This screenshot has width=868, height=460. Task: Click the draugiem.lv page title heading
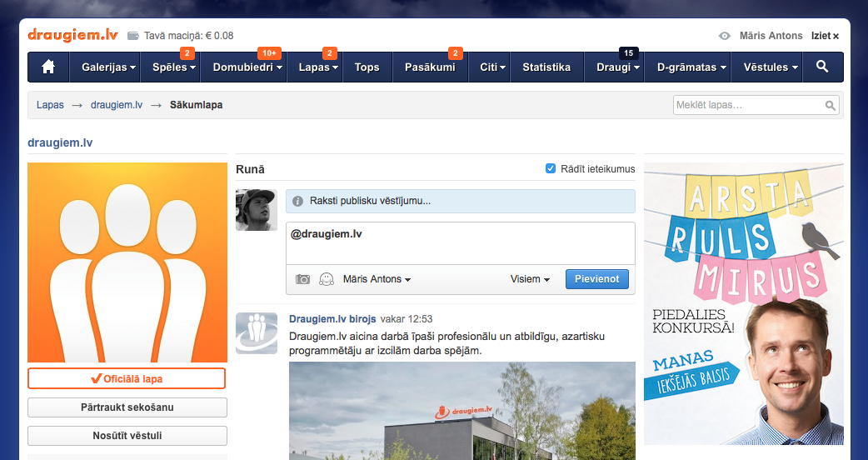pyautogui.click(x=60, y=142)
